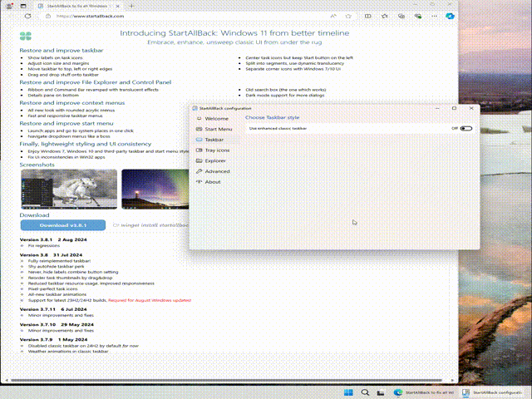
Task: Click the StartAllBack configuration title bar icon
Action: click(195, 108)
